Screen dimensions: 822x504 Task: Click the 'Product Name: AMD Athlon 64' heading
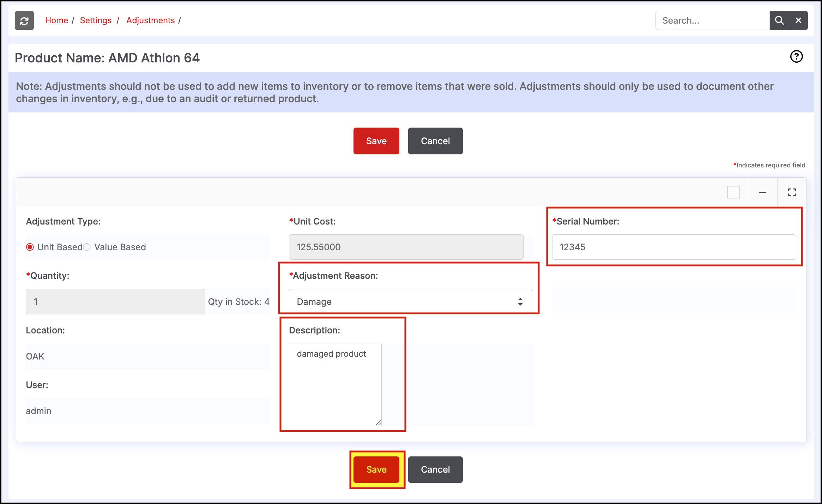tap(107, 58)
